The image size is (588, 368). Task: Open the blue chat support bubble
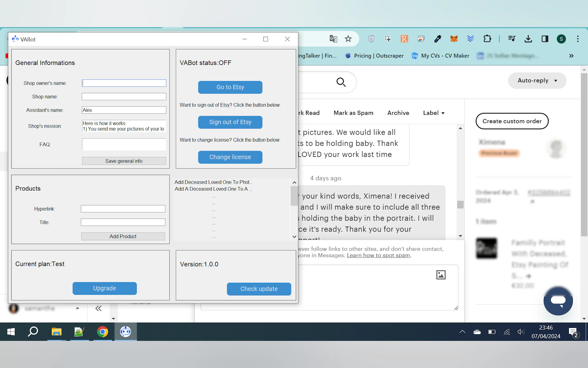(x=558, y=301)
